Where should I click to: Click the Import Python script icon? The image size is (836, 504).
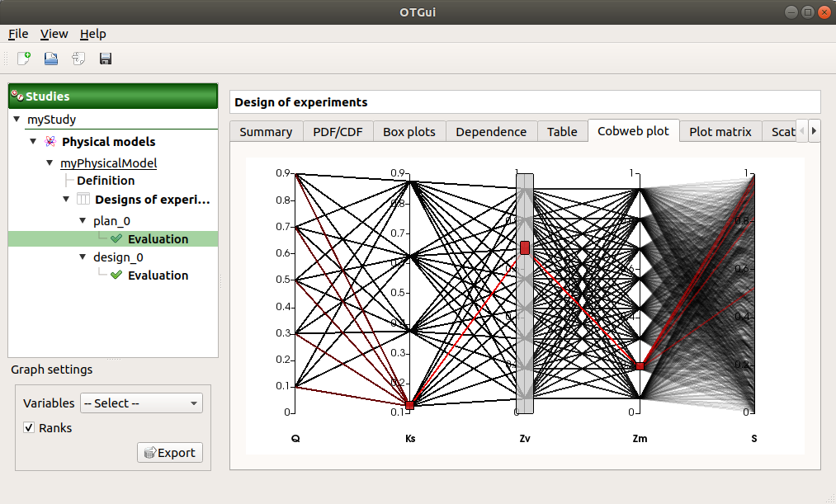point(78,59)
